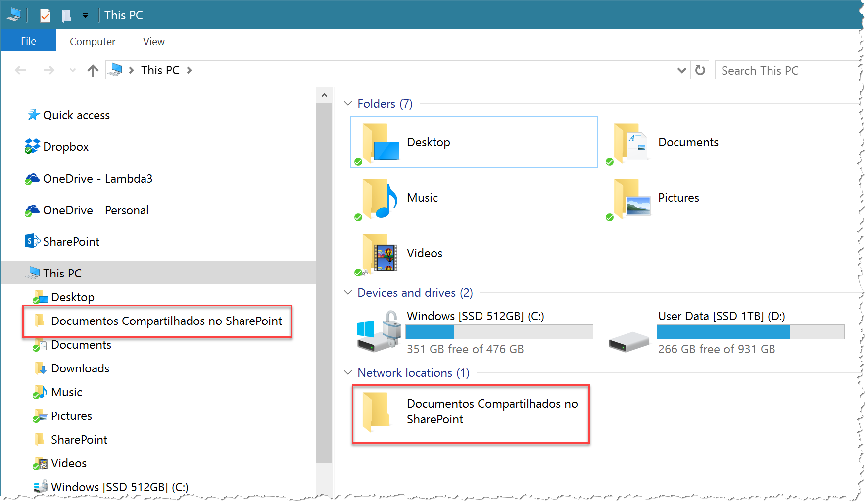Click the Videos label in Folders group

pyautogui.click(x=425, y=253)
